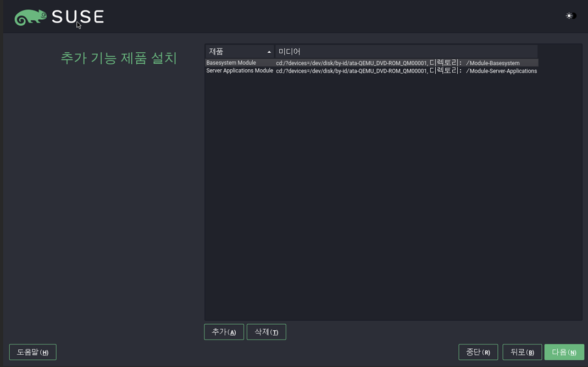Select the Server Applications Module row
Screen dimensions: 588x367
(239, 71)
